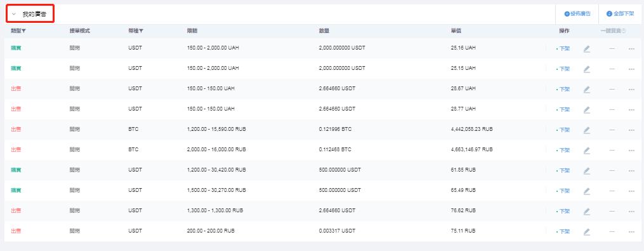Edit the ad priced 61.85 RUB
This screenshot has width=644, height=251.
tap(587, 171)
